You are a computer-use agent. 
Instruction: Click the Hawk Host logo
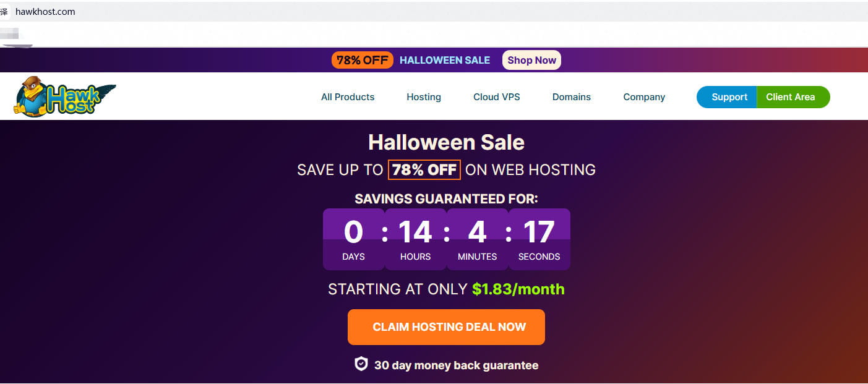coord(65,96)
